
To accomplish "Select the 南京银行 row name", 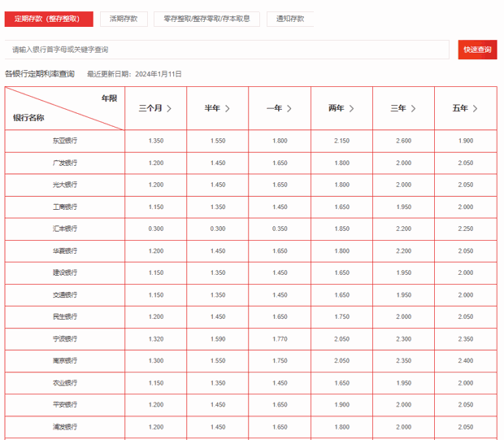I will pos(65,361).
